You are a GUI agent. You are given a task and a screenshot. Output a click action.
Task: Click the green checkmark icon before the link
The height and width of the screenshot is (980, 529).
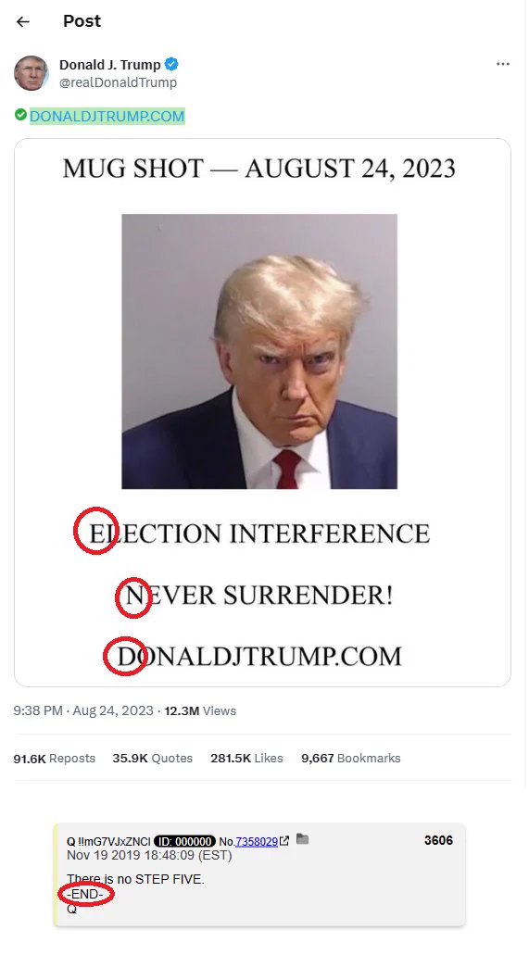click(x=20, y=114)
